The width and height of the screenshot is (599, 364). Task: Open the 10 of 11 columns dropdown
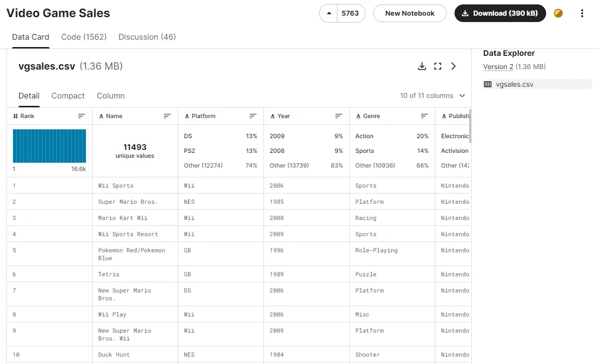tap(432, 96)
